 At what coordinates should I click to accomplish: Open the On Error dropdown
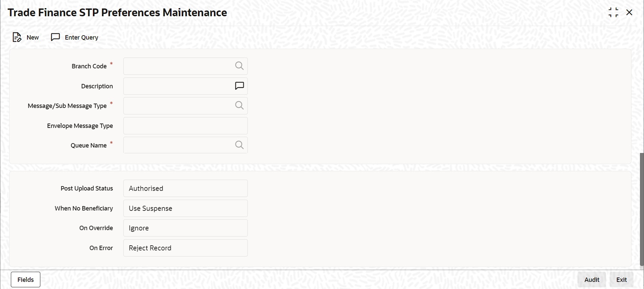pos(185,248)
